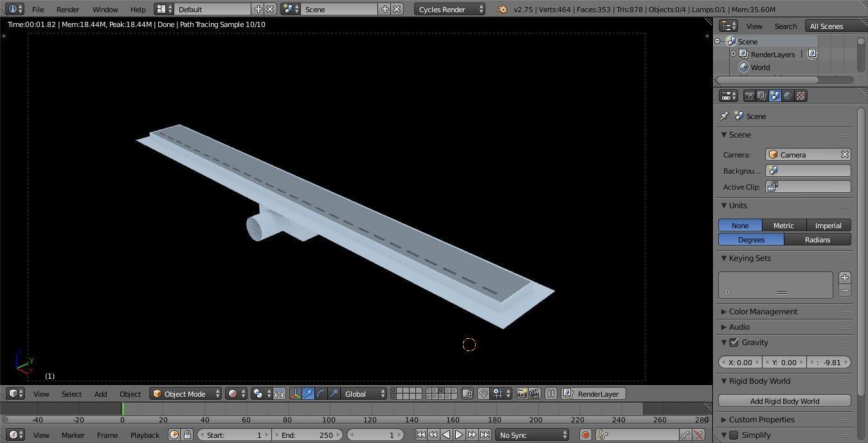Add a keying set with plus button

pos(845,278)
